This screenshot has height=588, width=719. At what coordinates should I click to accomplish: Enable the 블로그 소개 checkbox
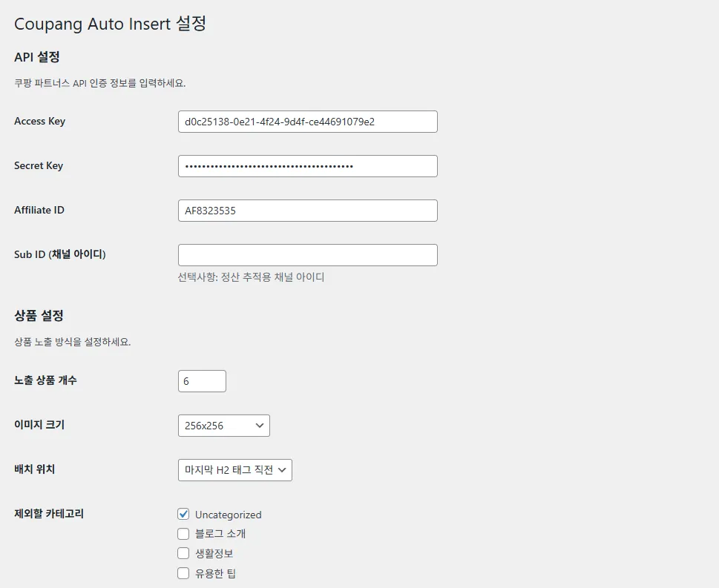pos(183,533)
